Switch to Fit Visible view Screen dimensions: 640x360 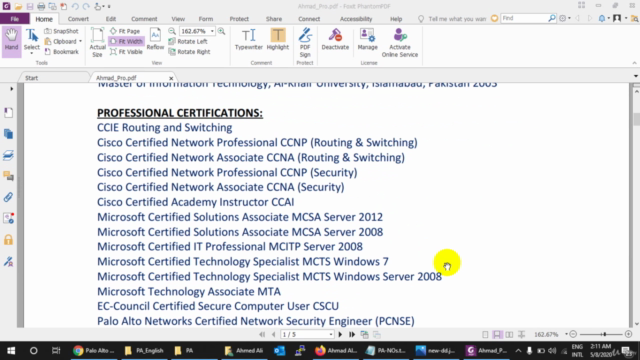tap(126, 52)
